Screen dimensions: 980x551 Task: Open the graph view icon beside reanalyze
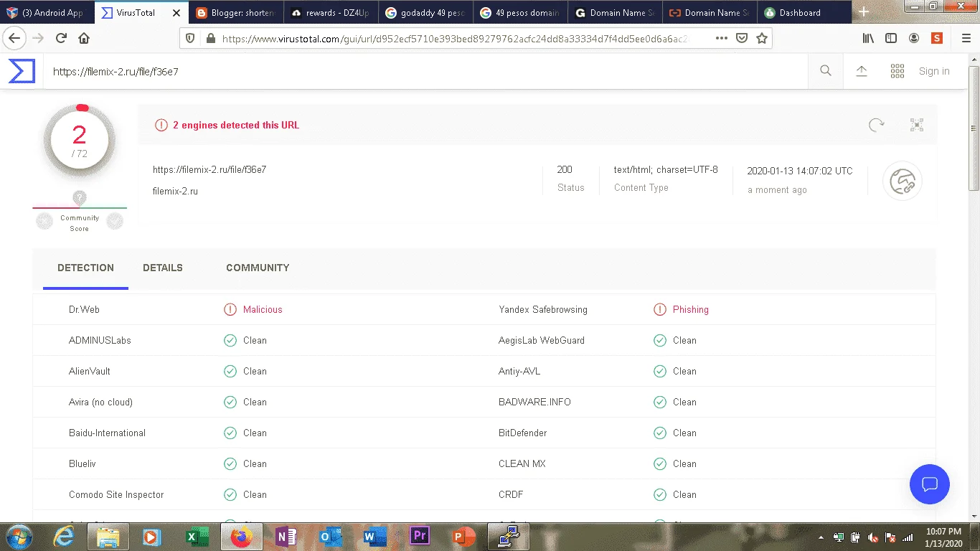[916, 125]
